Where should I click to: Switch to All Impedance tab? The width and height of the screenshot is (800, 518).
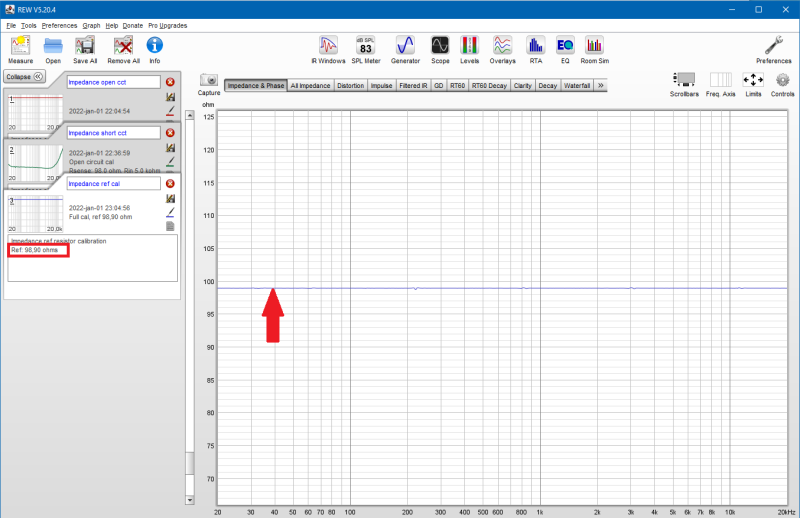[310, 86]
